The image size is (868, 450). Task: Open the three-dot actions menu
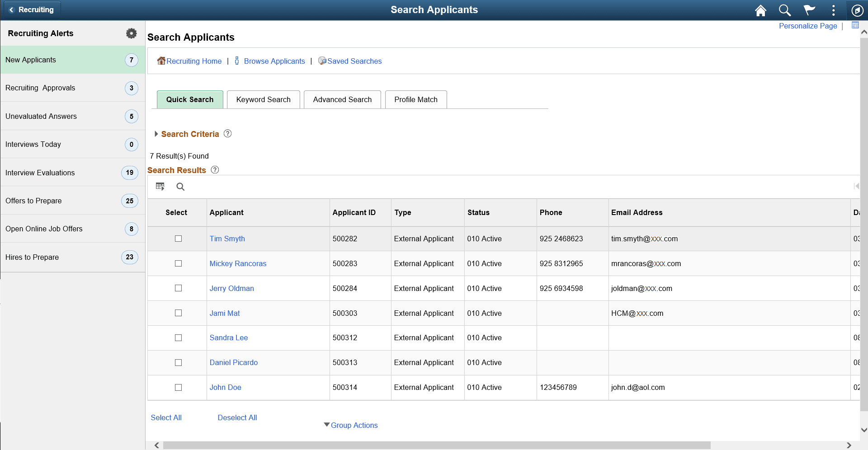pos(834,10)
